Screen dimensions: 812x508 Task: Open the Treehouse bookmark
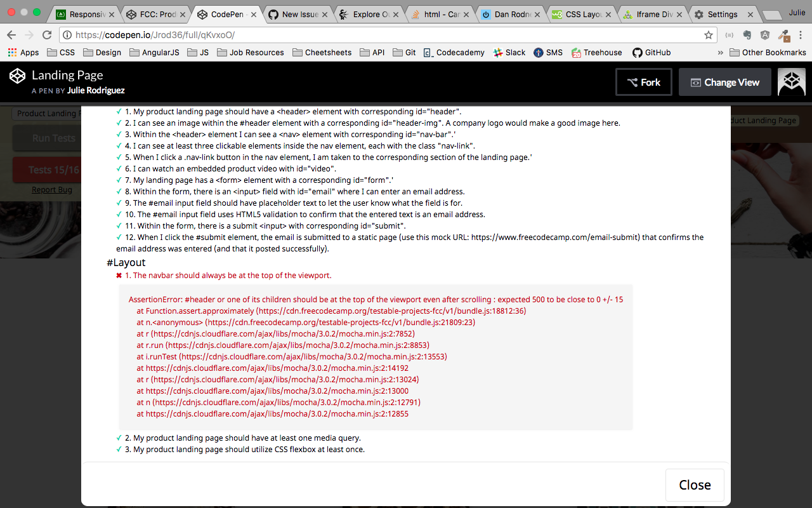tap(597, 53)
